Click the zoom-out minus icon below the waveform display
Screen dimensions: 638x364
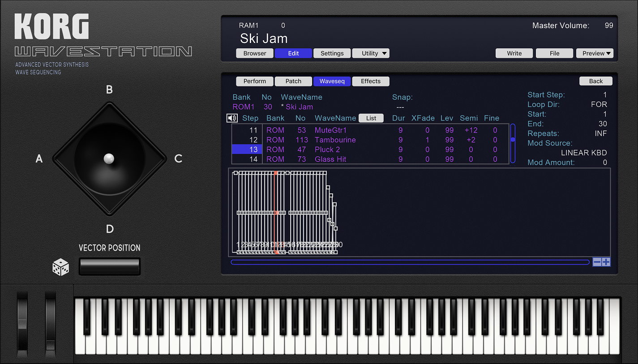[x=597, y=262]
